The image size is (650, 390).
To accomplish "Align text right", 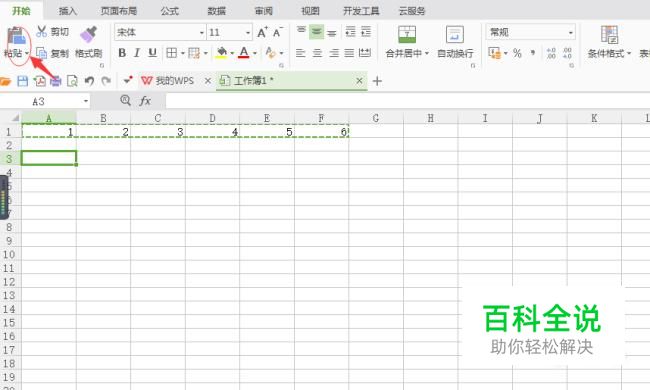I will click(334, 53).
